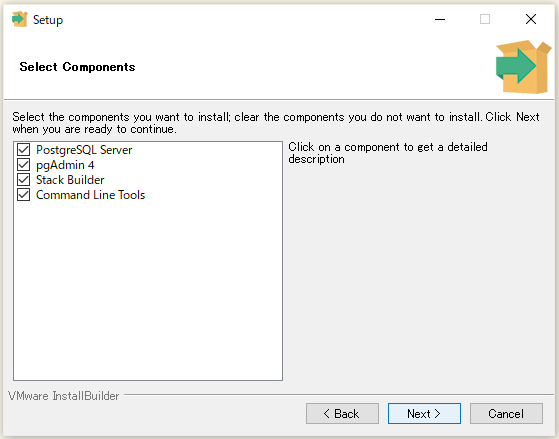Click the VMware InstallBuilder label
This screenshot has width=559, height=439.
[63, 396]
